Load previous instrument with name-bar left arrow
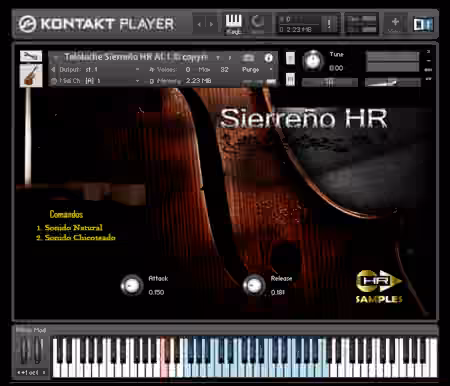The height and width of the screenshot is (386, 450). pos(218,58)
